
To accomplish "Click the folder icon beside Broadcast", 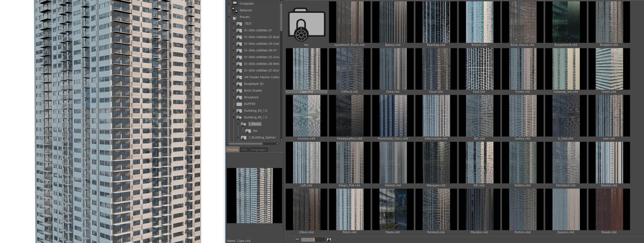I will [x=239, y=97].
